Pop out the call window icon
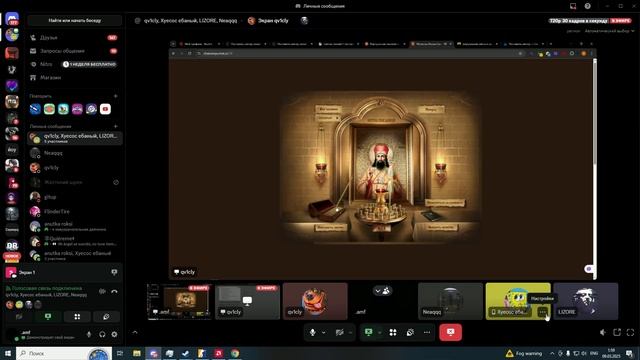The height and width of the screenshot is (360, 640). click(617, 332)
